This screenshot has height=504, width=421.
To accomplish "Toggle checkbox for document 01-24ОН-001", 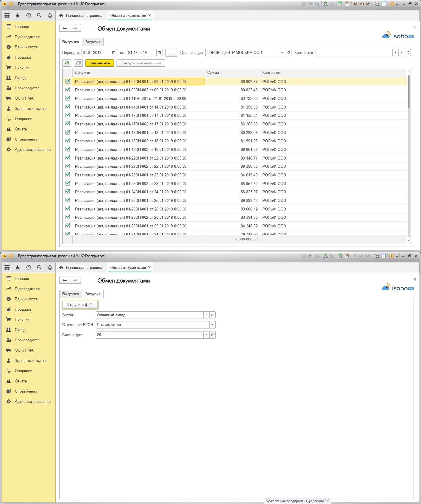I will 68,192.
